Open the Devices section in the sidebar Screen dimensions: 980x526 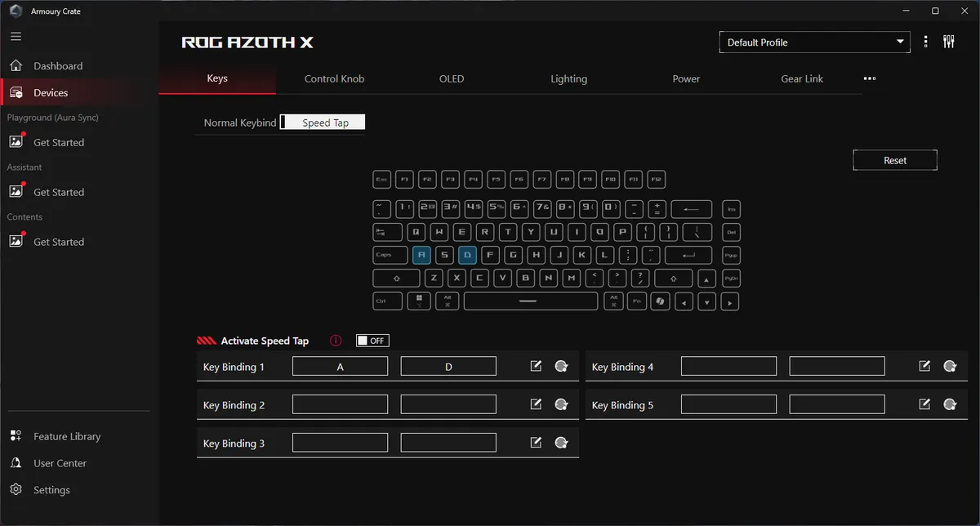tap(49, 92)
